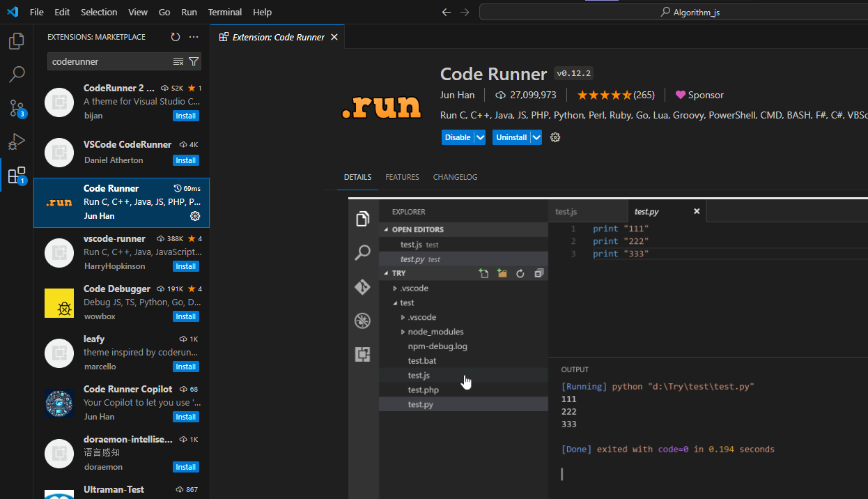Click the Code Debugger bug icon

click(x=59, y=303)
